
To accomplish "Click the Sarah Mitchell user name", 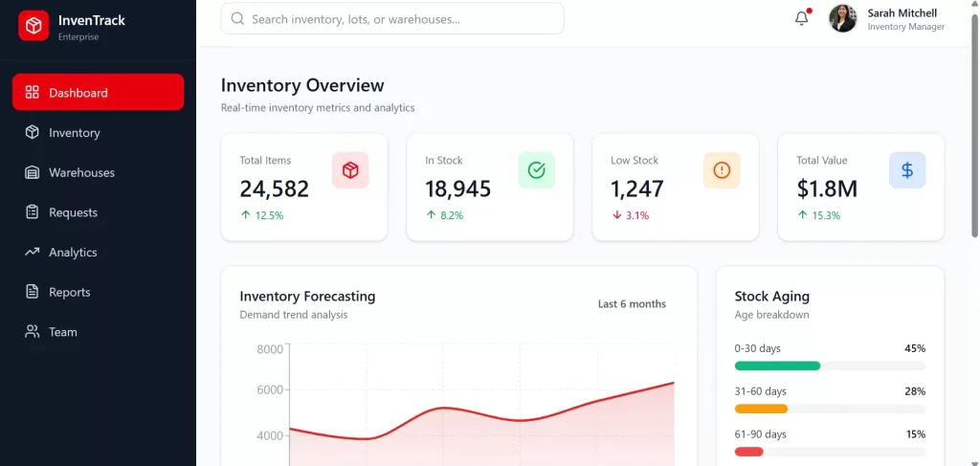I will click(902, 13).
